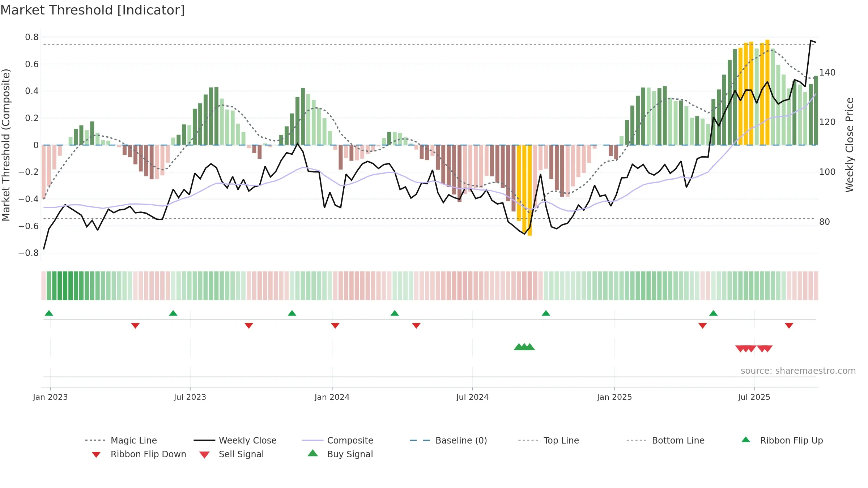This screenshot has height=488, width=868.
Task: Toggle Baseline (0) in the legend
Action: 448,440
